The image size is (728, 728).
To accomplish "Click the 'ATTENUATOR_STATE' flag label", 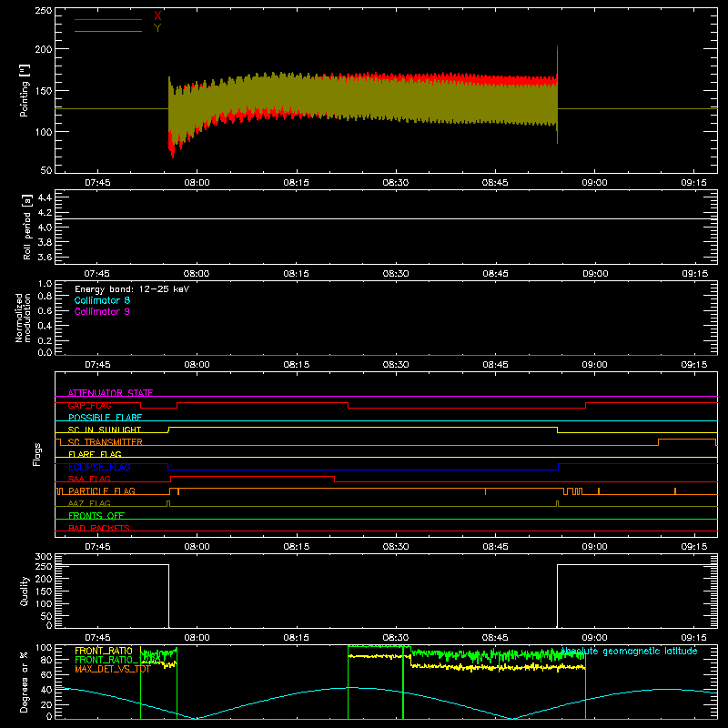I will pos(110,393).
